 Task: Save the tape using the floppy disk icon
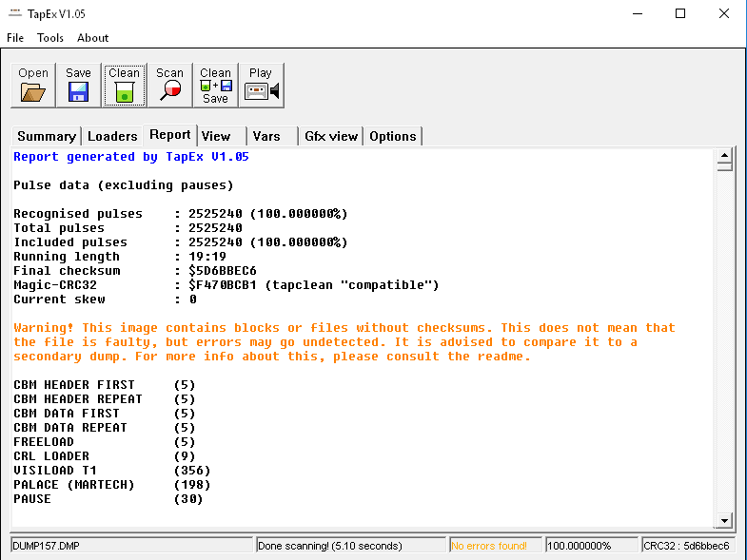click(x=79, y=86)
